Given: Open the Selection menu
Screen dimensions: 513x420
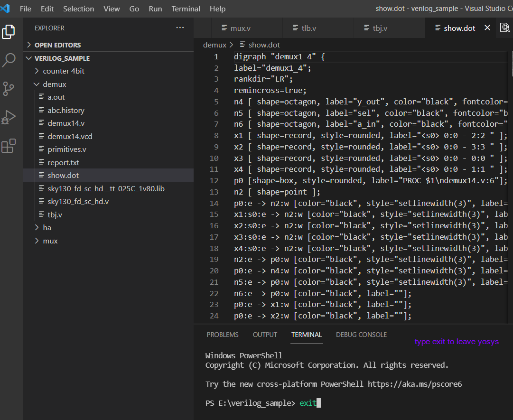Looking at the screenshot, I should click(78, 9).
